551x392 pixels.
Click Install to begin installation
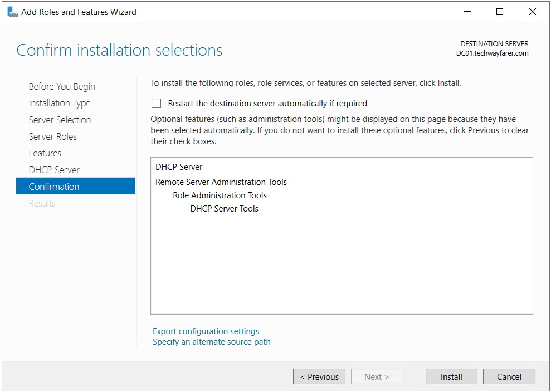tap(451, 376)
